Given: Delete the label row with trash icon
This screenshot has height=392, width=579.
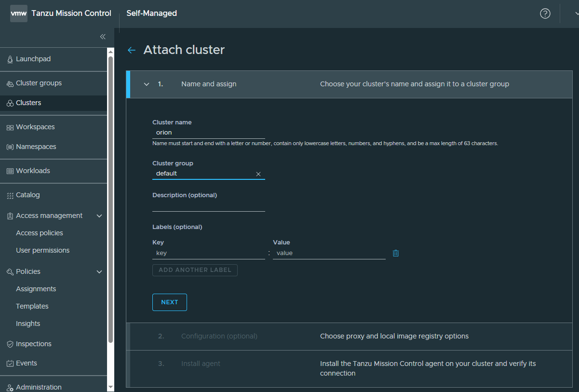Looking at the screenshot, I should pyautogui.click(x=396, y=253).
